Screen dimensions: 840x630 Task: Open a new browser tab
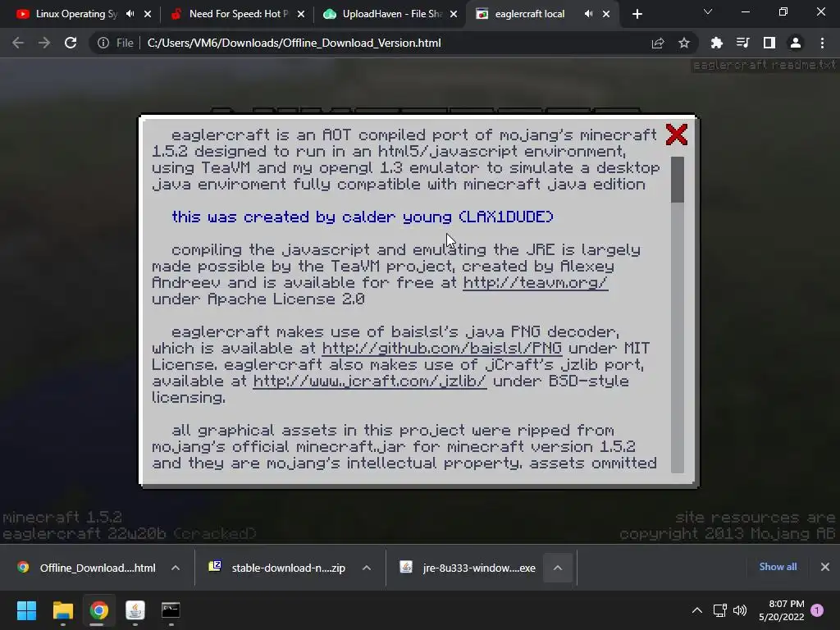click(x=637, y=14)
